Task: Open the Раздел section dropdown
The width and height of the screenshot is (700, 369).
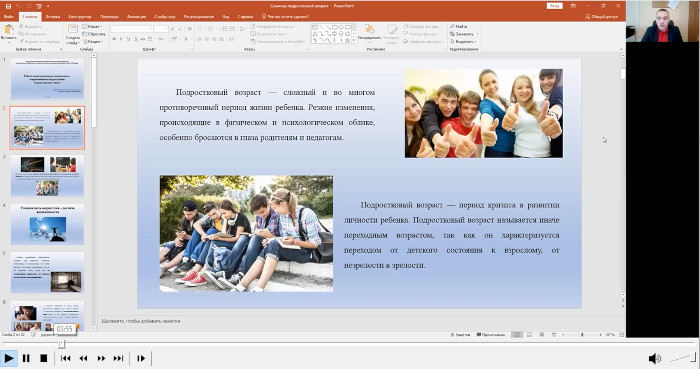Action: (93, 41)
